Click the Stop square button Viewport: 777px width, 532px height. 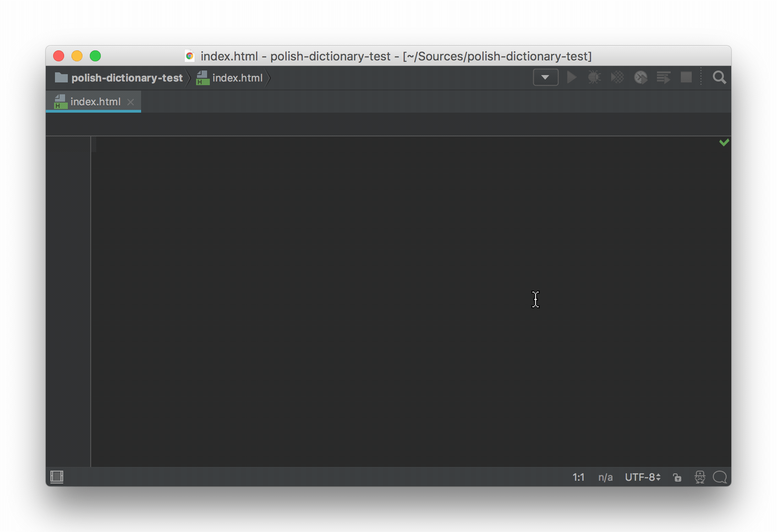[686, 77]
